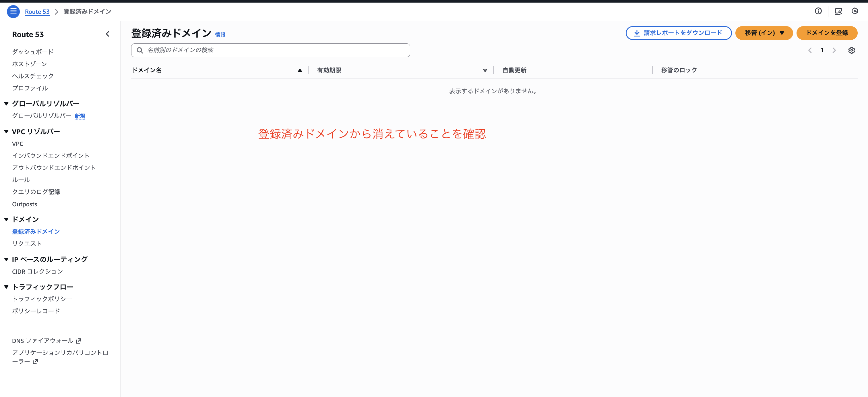The image size is (868, 397).
Task: Click the ドメインを登録 button
Action: point(827,33)
